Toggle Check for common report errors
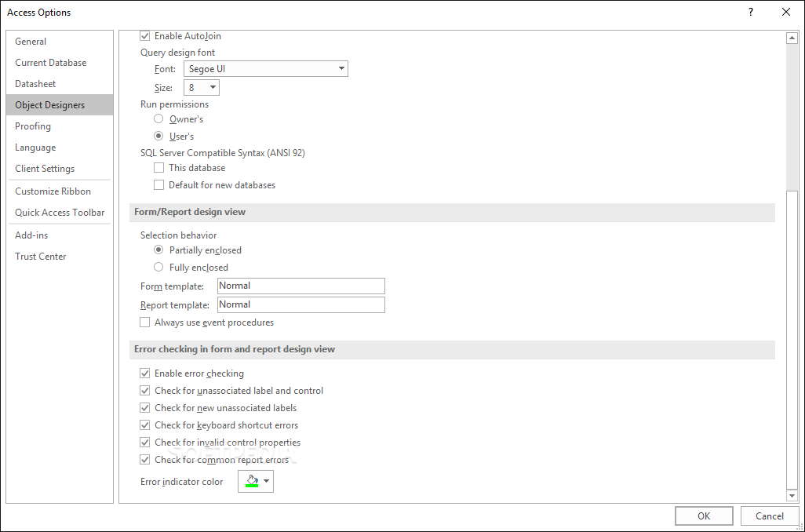The width and height of the screenshot is (805, 532). pyautogui.click(x=145, y=460)
